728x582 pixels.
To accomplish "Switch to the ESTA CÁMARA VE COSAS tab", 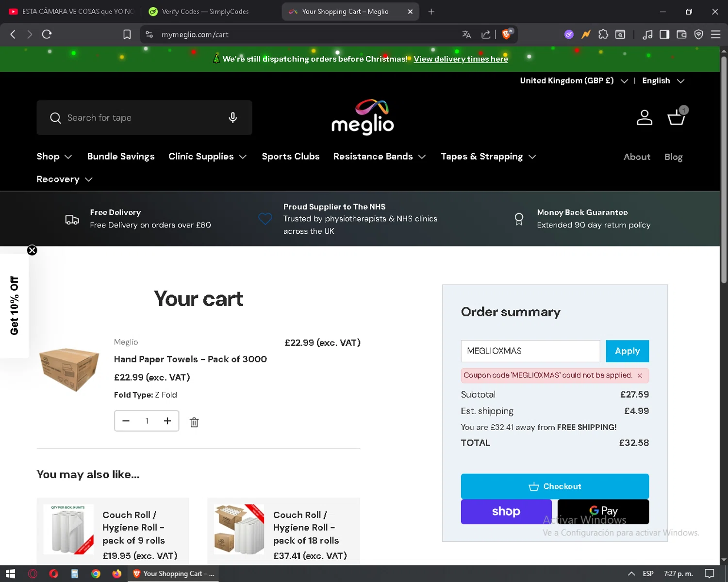I will [x=73, y=12].
